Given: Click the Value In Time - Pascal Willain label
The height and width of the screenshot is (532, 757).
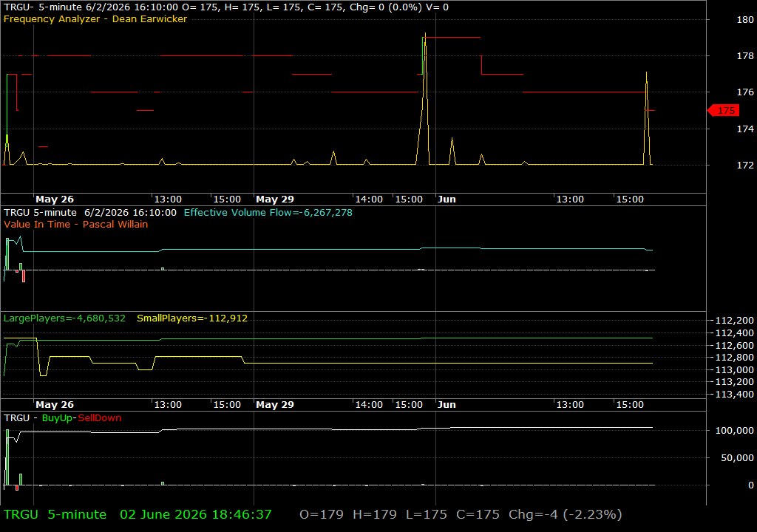Looking at the screenshot, I should click(x=76, y=224).
